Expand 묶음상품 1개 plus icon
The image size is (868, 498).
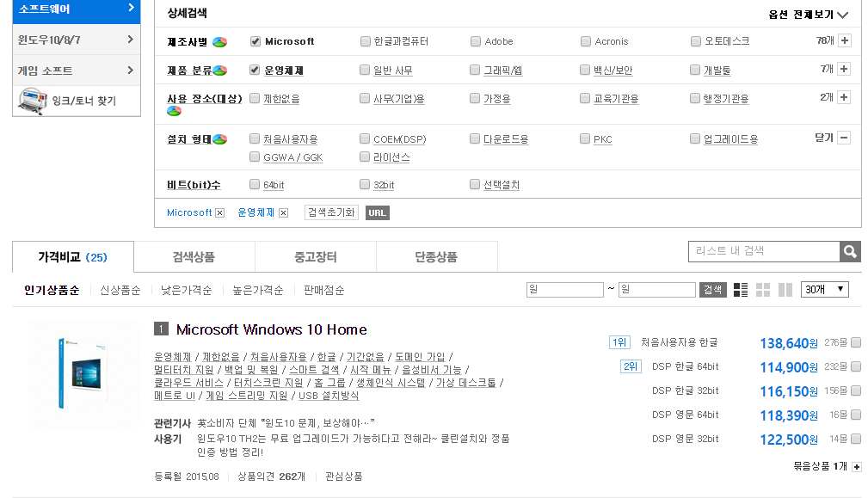pyautogui.click(x=856, y=467)
